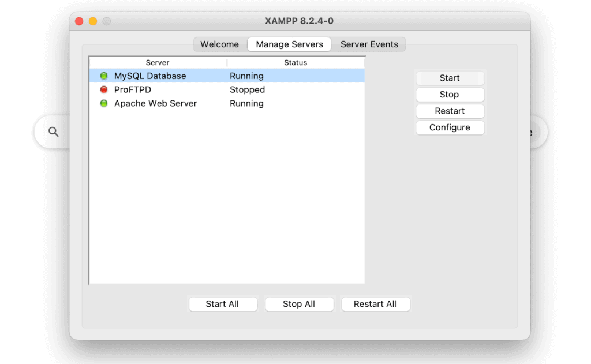Image resolution: width=591 pixels, height=364 pixels.
Task: Click the Status column header
Action: pyautogui.click(x=295, y=62)
